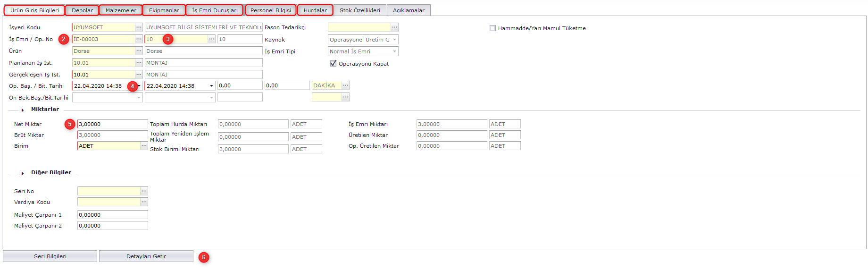Open Vardiya Kodu lookup button

144,202
